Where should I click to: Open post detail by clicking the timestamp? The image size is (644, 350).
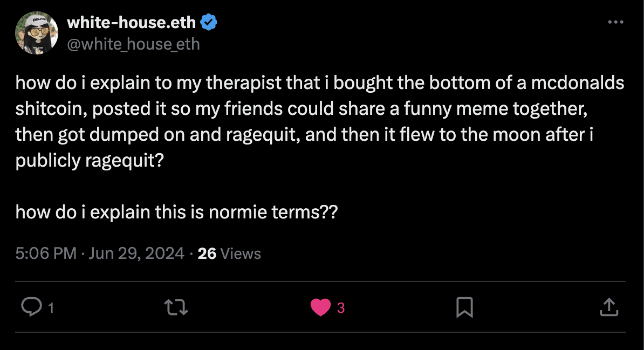(x=97, y=253)
